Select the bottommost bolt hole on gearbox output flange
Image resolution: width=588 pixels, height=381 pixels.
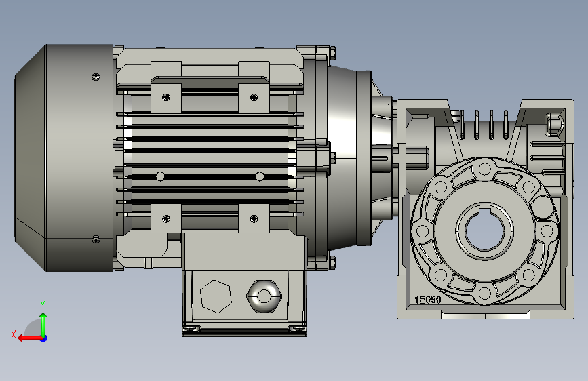point(484,292)
